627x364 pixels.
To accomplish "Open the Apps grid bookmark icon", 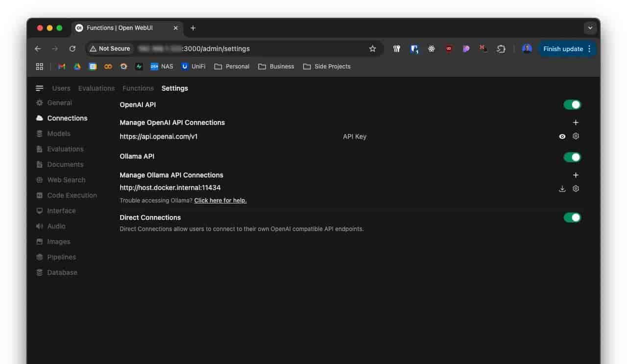I will click(40, 66).
